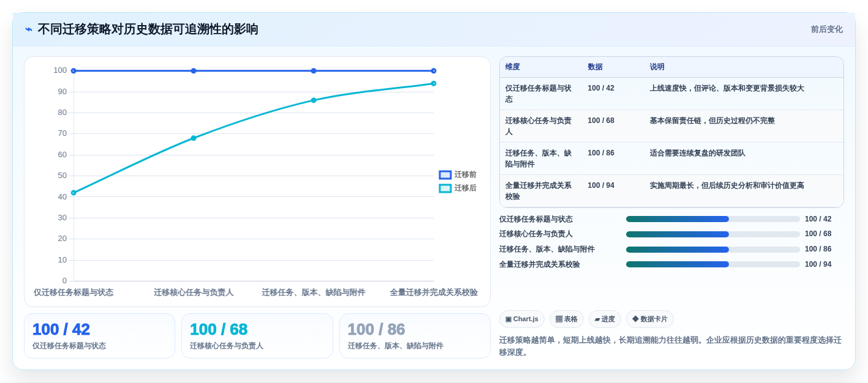Click progress bar for 全量迁移并完成关系校验
This screenshot has width=868, height=383.
pyautogui.click(x=713, y=264)
